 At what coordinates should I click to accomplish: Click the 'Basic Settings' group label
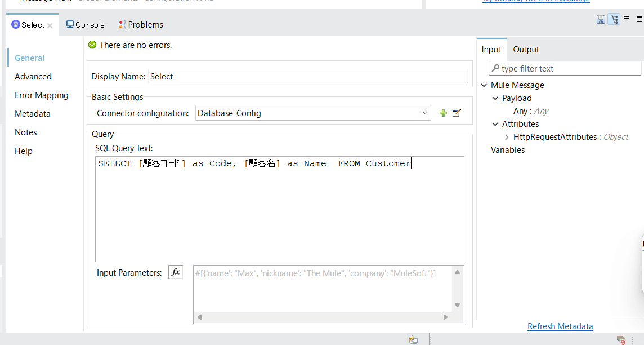(118, 97)
